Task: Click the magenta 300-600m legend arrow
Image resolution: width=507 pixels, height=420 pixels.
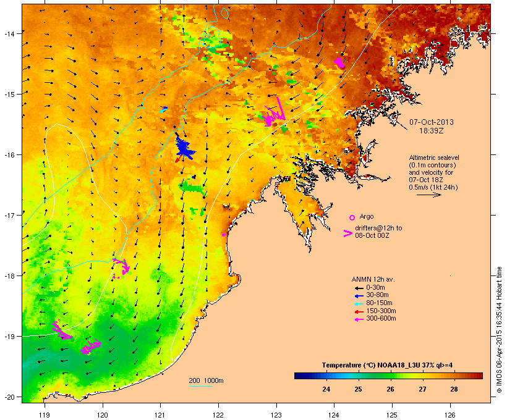Action: click(359, 319)
